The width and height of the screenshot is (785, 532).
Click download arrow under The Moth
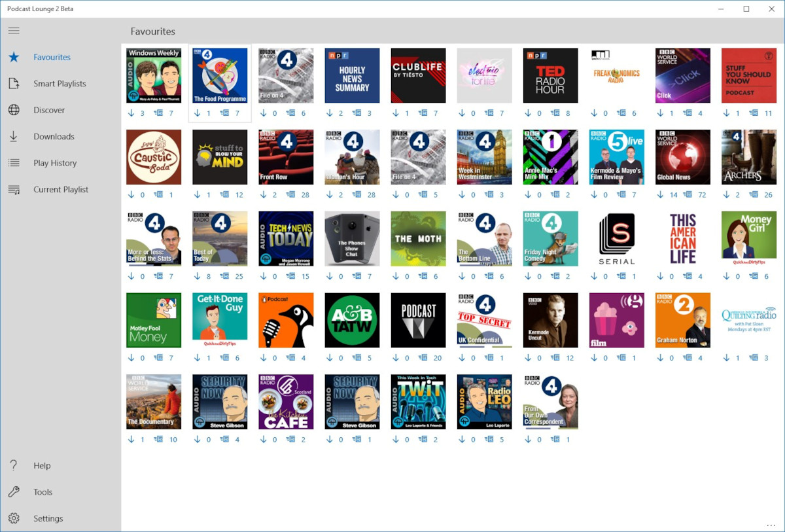396,277
